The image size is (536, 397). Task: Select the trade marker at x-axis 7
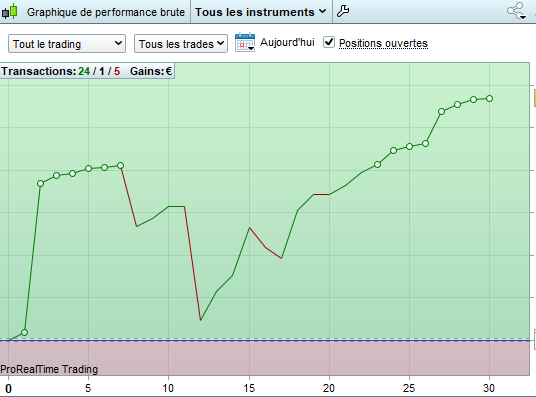(x=120, y=166)
